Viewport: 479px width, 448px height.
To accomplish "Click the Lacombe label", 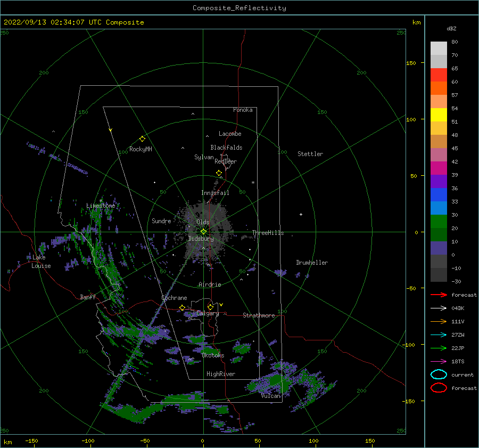I will [x=230, y=134].
